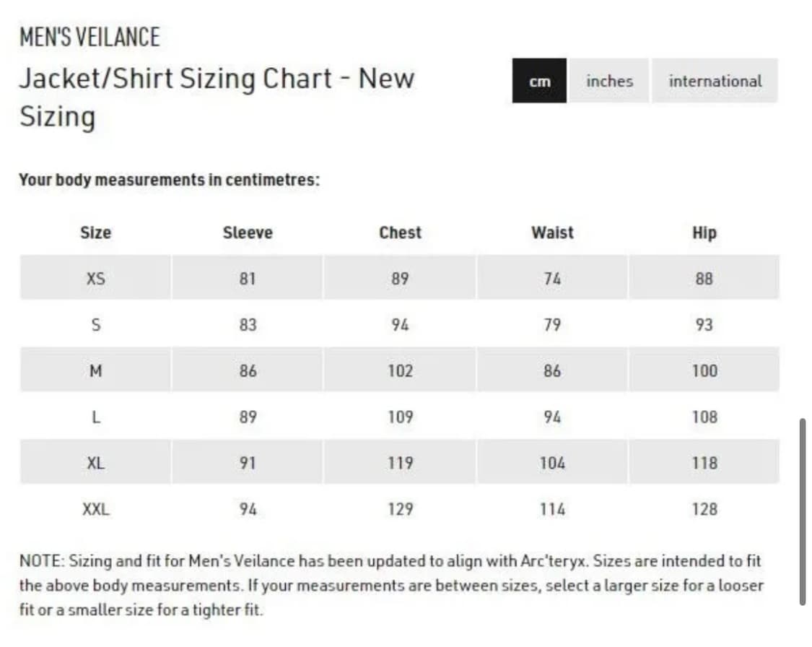This screenshot has width=812, height=647.
Task: Click the Hip column header
Action: click(x=704, y=233)
